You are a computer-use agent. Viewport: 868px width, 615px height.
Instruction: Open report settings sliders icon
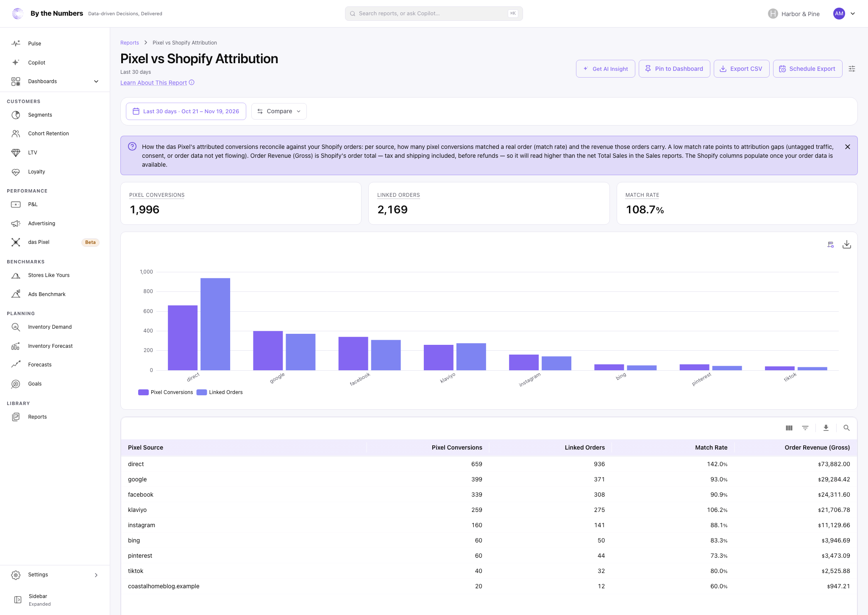[x=852, y=69]
